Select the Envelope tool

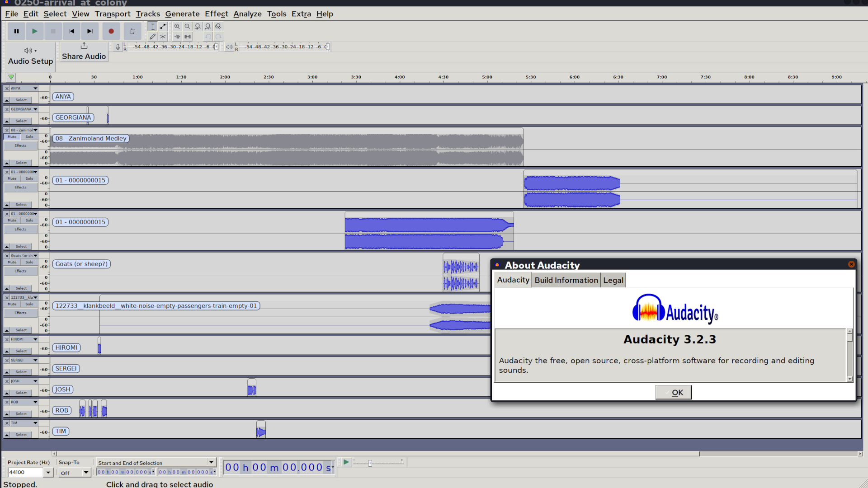163,26
